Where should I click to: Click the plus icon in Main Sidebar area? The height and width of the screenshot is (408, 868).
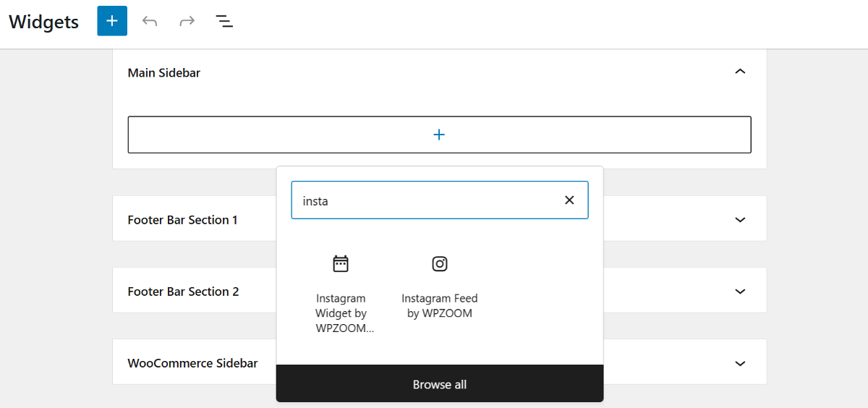pos(439,135)
